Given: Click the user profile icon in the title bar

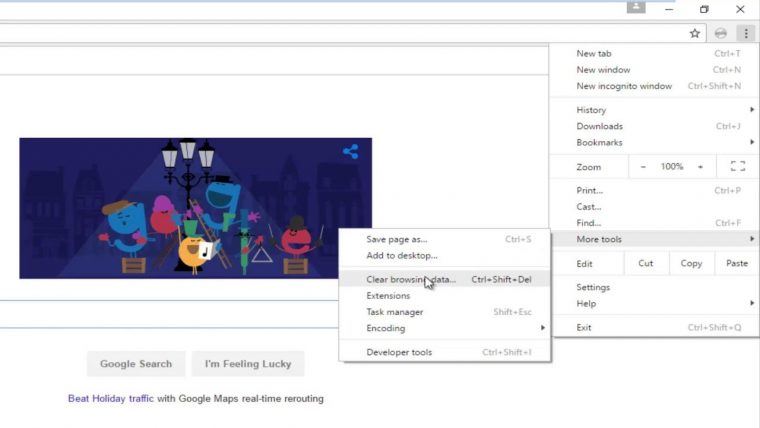Looking at the screenshot, I should [636, 7].
